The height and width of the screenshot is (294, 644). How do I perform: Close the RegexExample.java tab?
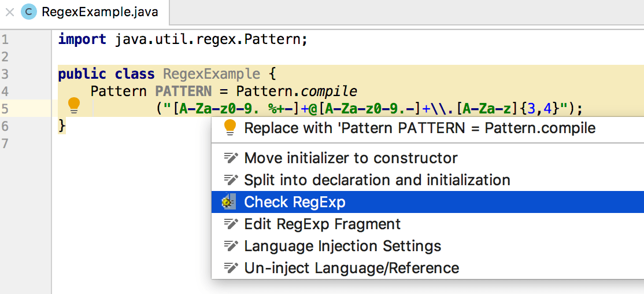pos(9,12)
